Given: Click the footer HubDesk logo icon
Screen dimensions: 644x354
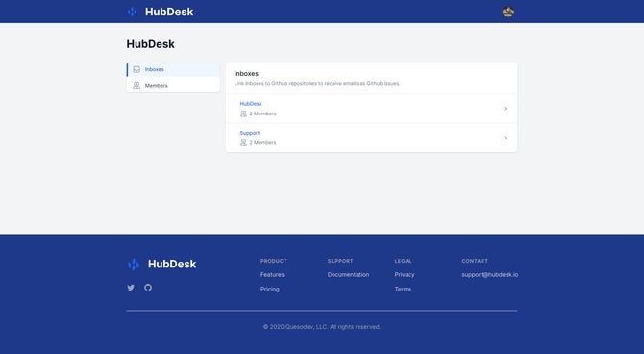Looking at the screenshot, I should pos(133,264).
